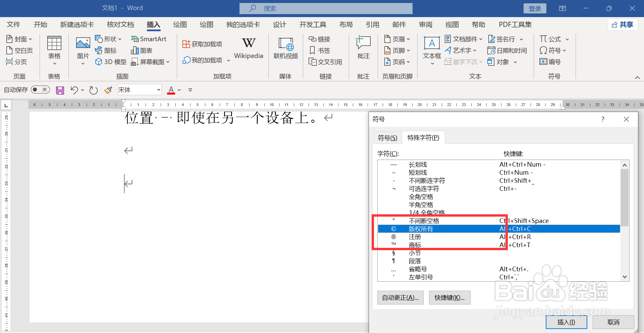Screen dimensions: 644x333
Task: Switch to the Layout (布局) ribbon tab
Action: point(346,24)
